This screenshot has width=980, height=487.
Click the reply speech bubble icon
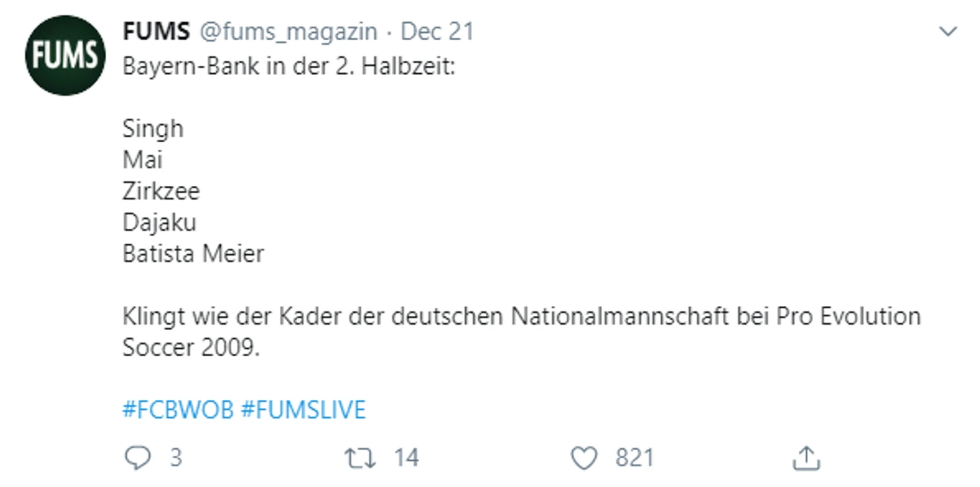coord(138,458)
